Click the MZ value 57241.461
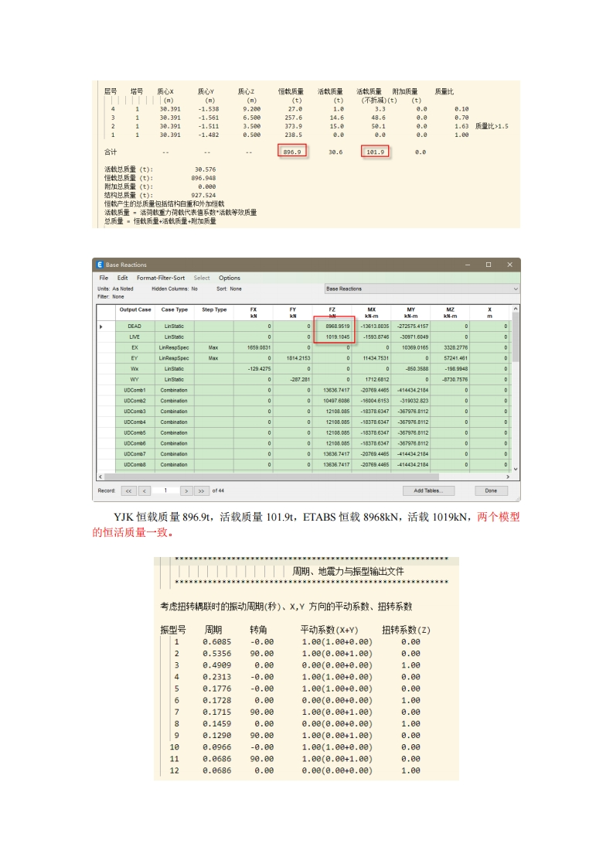 456,358
